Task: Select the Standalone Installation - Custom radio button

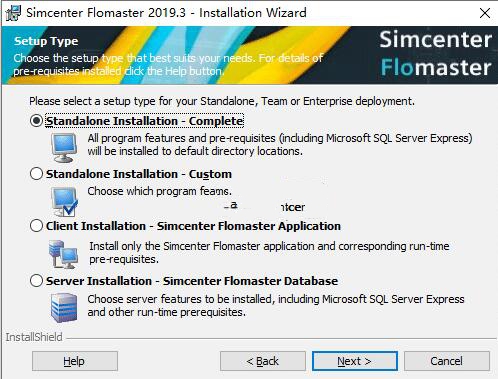Action: 36,174
